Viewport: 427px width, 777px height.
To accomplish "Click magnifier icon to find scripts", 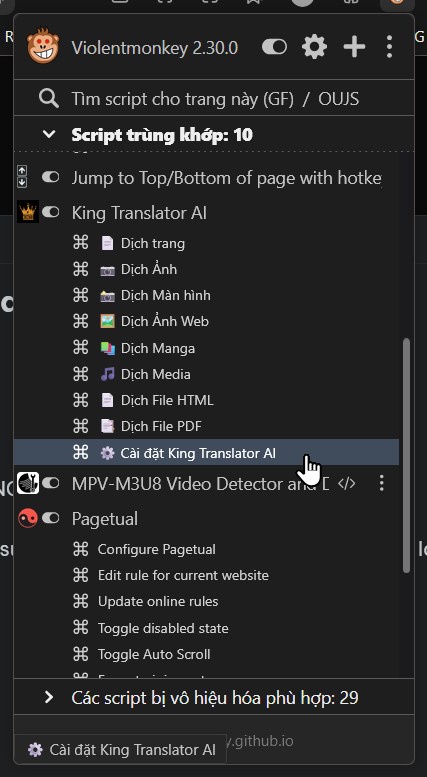I will coord(49,99).
